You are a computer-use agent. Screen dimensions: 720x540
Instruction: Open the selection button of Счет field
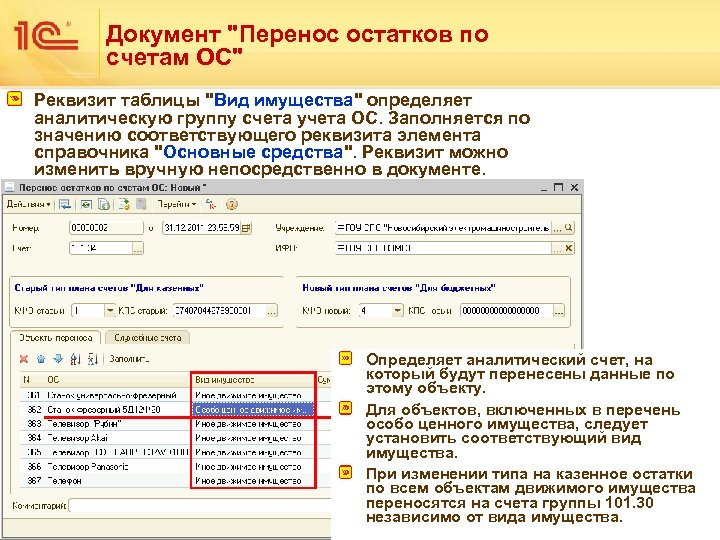(x=138, y=248)
